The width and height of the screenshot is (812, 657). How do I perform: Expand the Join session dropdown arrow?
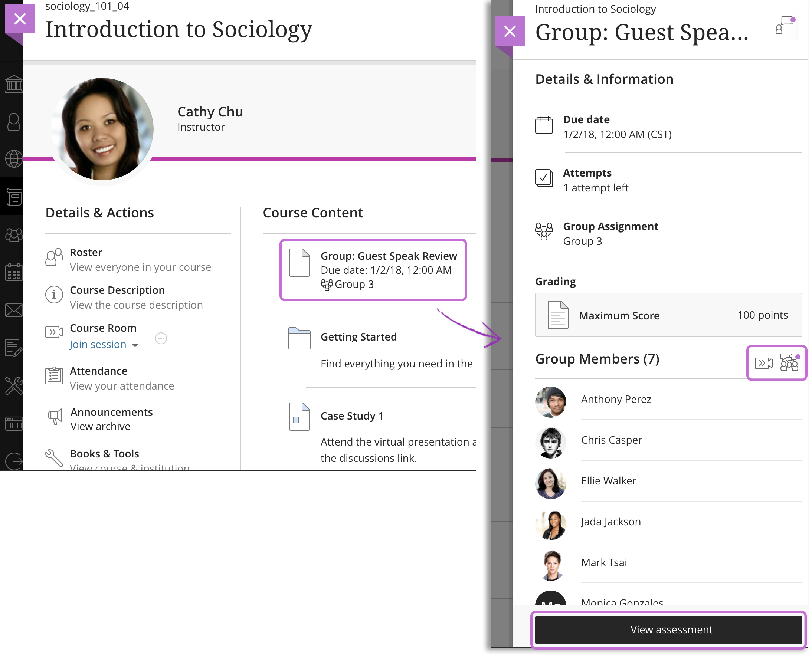pos(135,345)
